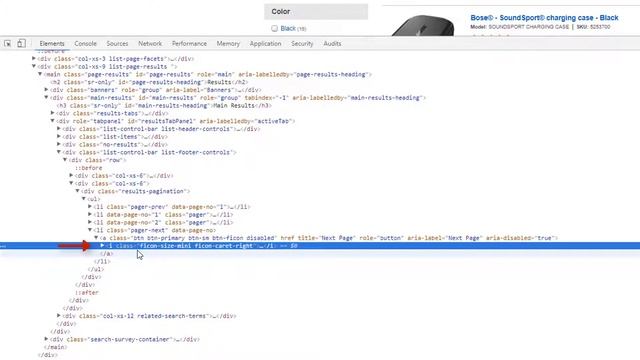Collapse the results-pagination div node
The width and height of the screenshot is (640, 360).
coord(78,191)
